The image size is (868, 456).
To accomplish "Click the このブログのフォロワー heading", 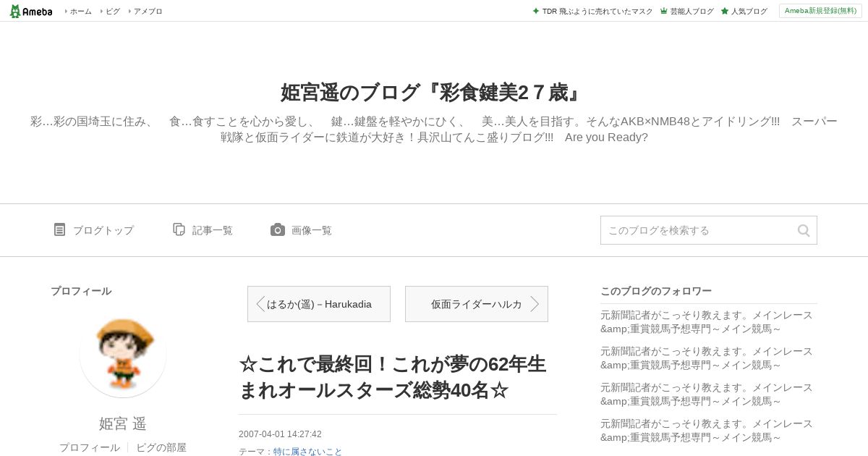I will (x=656, y=291).
